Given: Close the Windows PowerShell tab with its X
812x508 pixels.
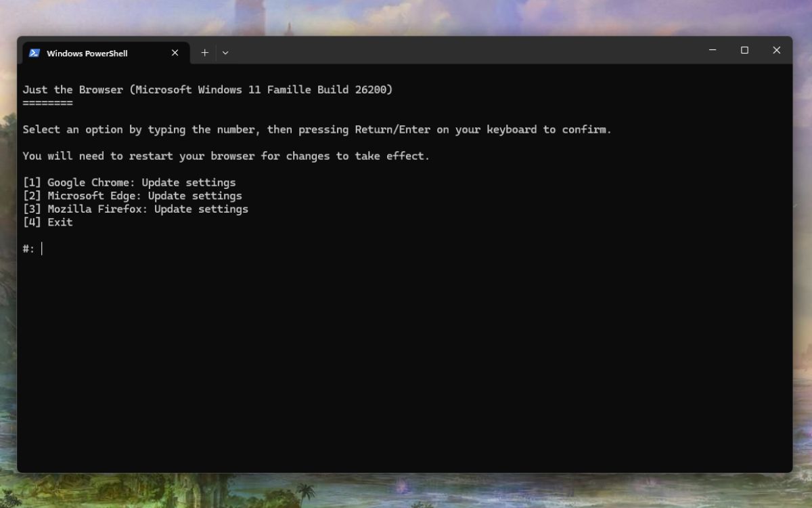Looking at the screenshot, I should coord(175,52).
